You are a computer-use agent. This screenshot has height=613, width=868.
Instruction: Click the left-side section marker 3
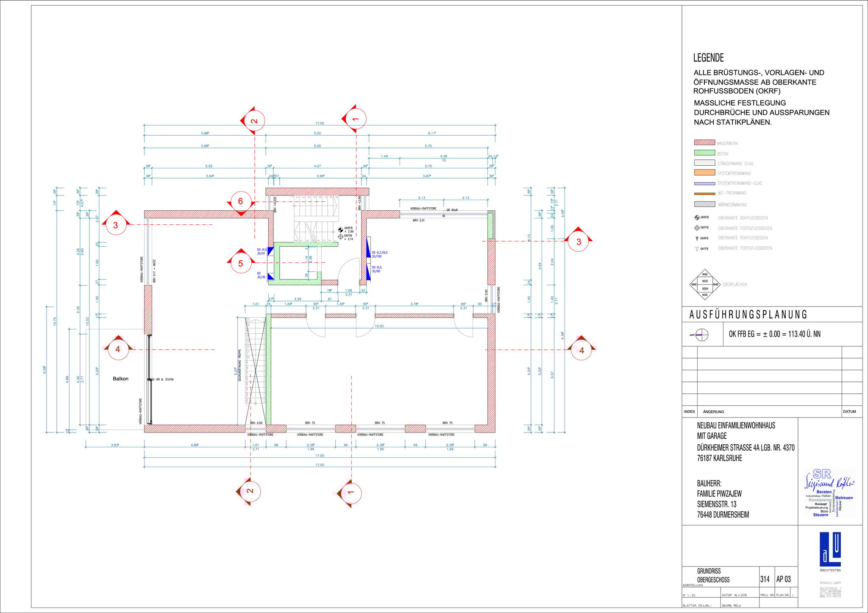point(116,225)
